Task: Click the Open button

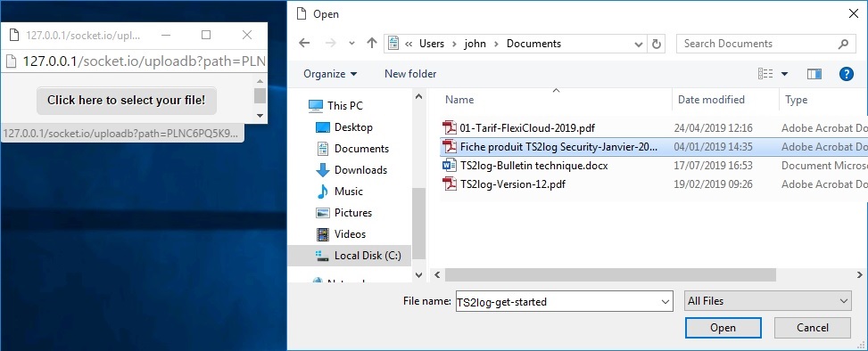Action: [x=723, y=328]
